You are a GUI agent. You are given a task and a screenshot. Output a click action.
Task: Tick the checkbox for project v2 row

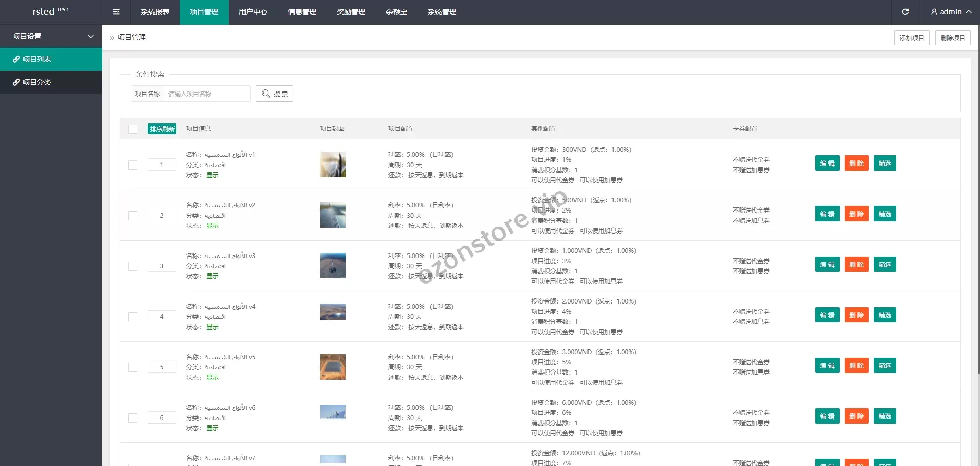pos(133,216)
